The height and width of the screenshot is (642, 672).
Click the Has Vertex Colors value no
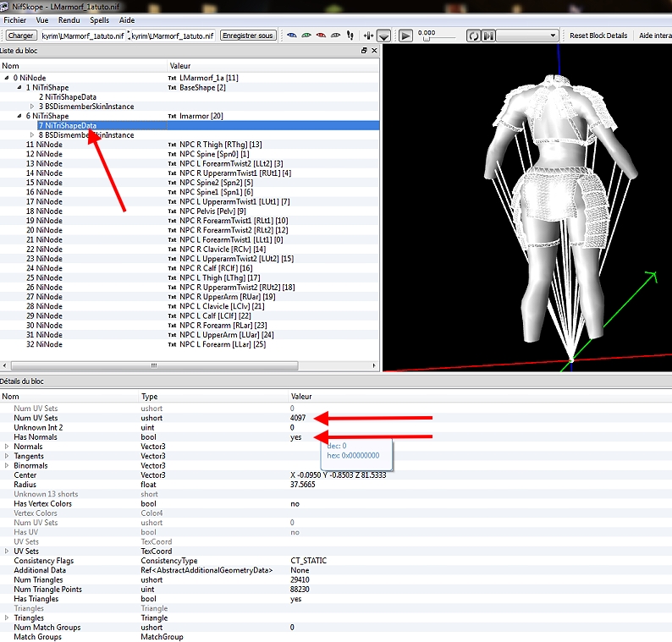pyautogui.click(x=295, y=503)
